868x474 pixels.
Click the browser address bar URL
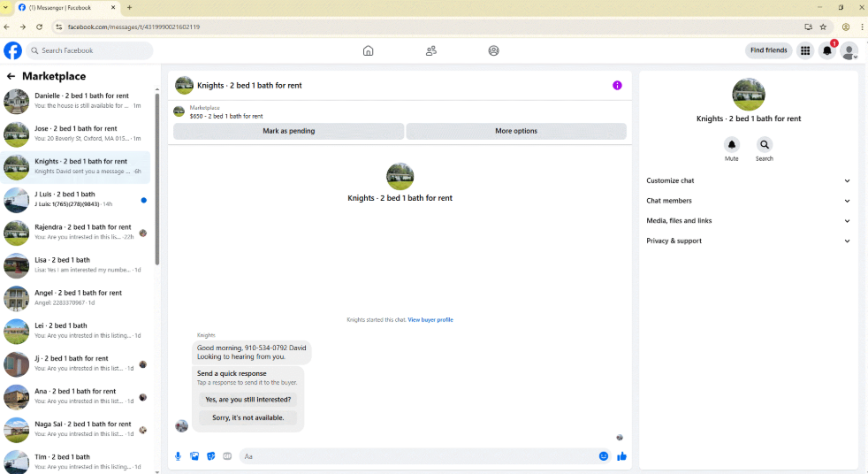133,27
